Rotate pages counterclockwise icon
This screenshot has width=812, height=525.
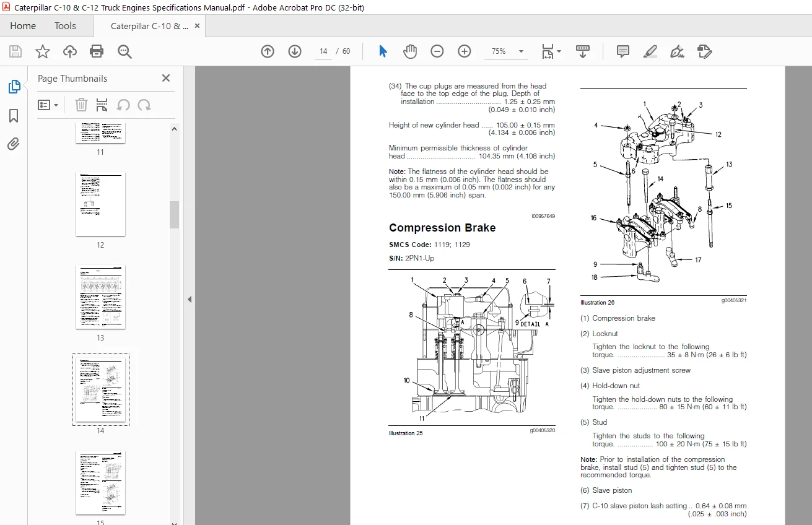(x=123, y=105)
